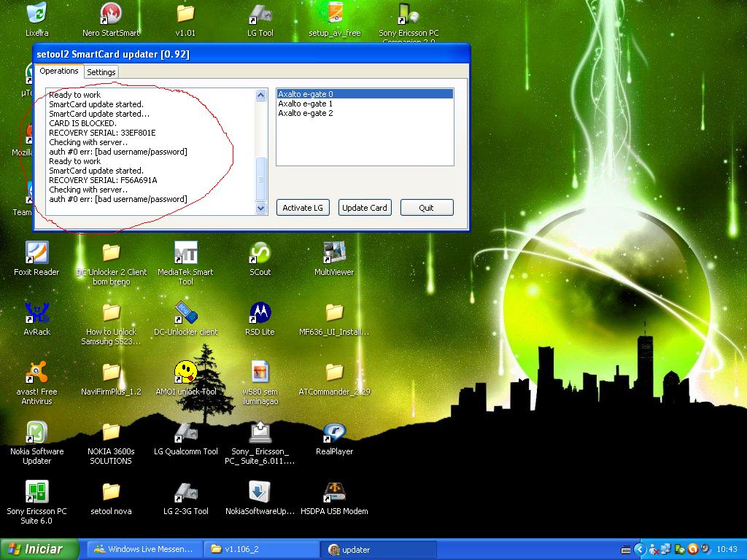This screenshot has height=560, width=747.
Task: Select NOKIA 3600s SOLUTIONS folder
Action: coord(111,432)
